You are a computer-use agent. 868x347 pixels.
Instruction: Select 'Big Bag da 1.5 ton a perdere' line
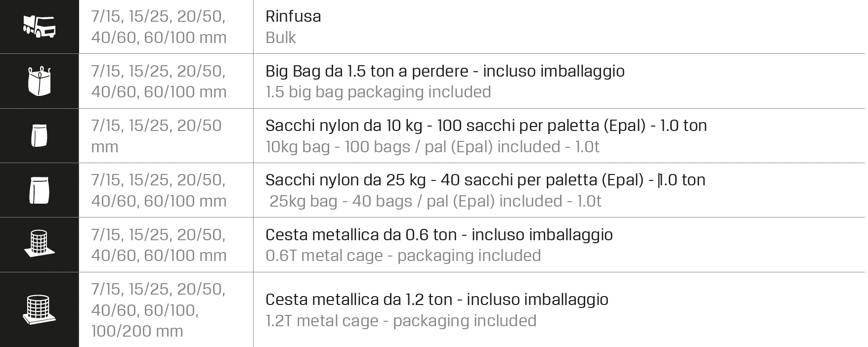pyautogui.click(x=445, y=71)
